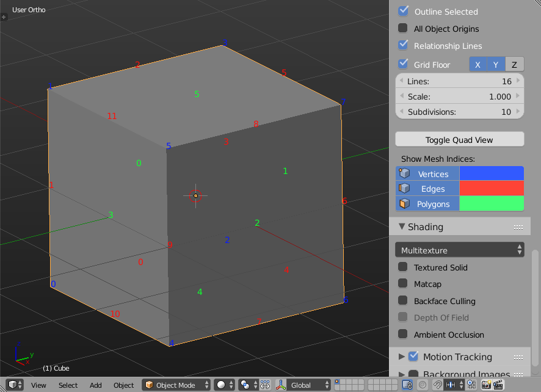This screenshot has height=392, width=541.
Task: Uncheck the Motion Tracking checkbox
Action: click(413, 356)
